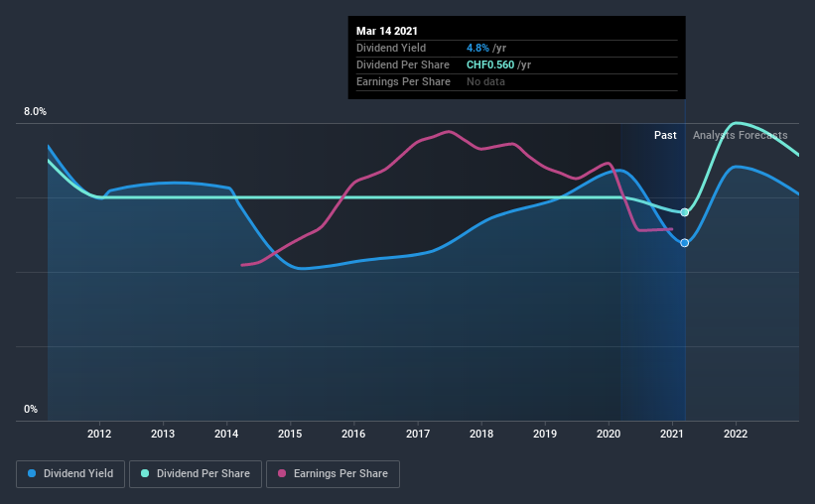Click the 2017 x-axis label
The image size is (815, 504).
(418, 434)
